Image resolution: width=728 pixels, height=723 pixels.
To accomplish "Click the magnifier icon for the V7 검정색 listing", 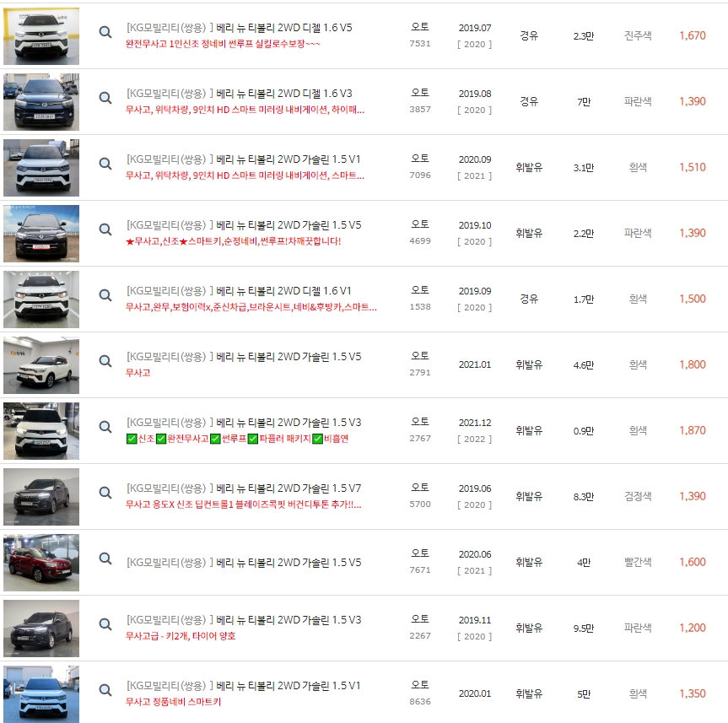I will (105, 493).
